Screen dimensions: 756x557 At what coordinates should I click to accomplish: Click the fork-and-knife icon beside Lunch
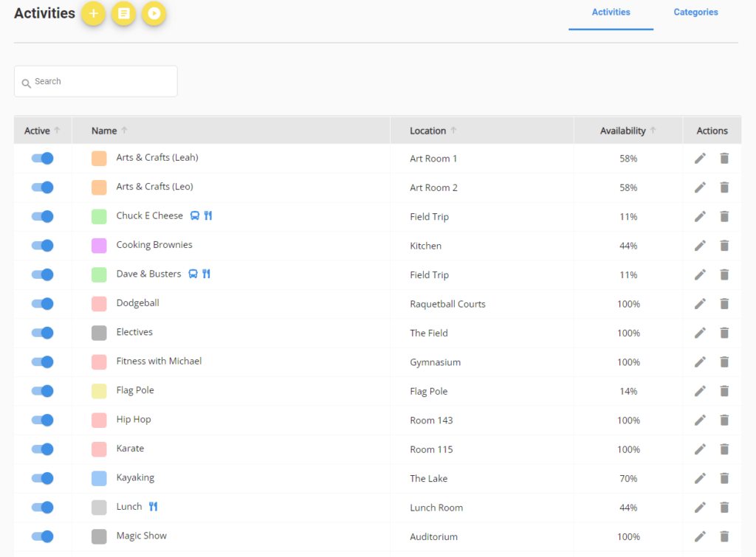click(153, 507)
